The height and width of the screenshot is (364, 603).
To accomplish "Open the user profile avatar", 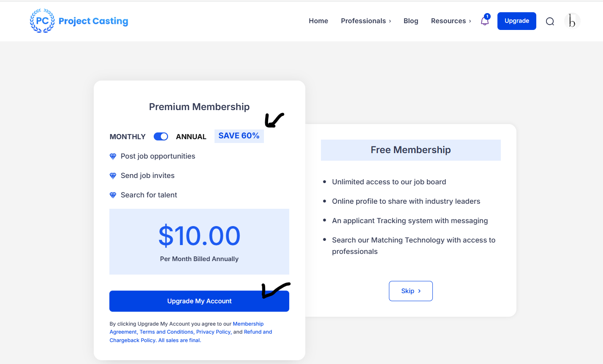I will 572,21.
